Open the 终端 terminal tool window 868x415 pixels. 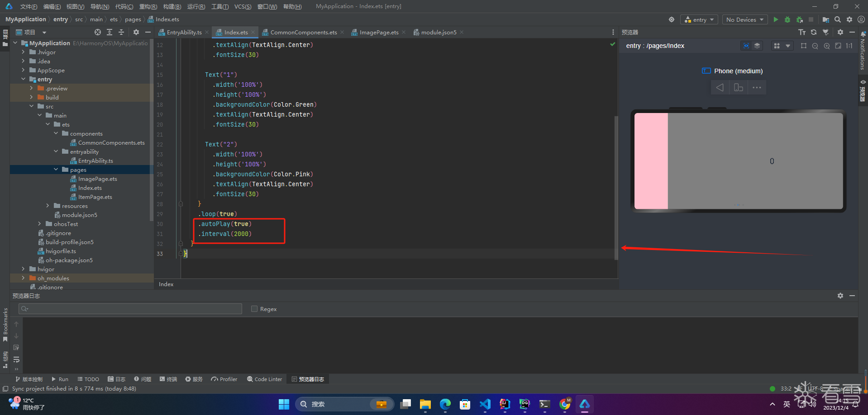(x=168, y=379)
